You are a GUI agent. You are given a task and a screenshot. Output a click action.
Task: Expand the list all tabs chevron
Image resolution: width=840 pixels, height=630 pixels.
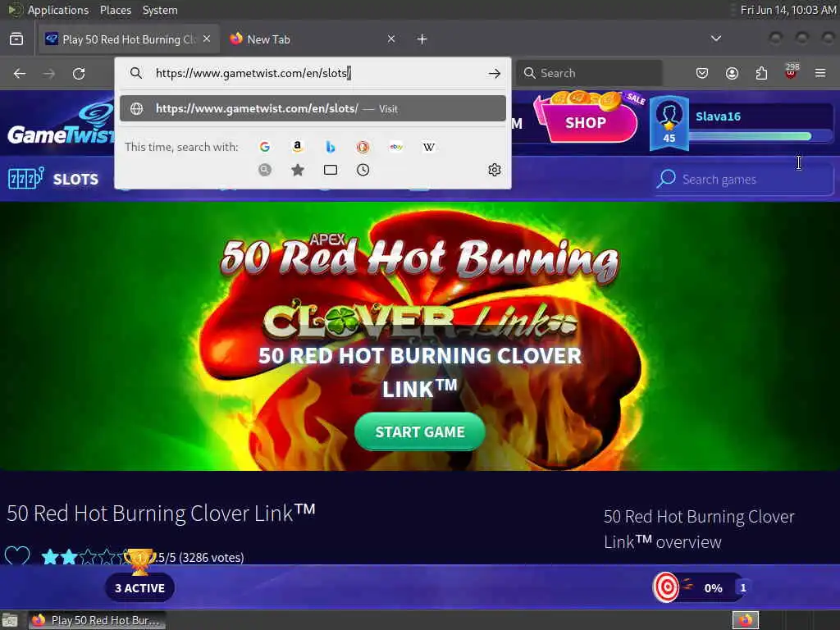(x=715, y=39)
